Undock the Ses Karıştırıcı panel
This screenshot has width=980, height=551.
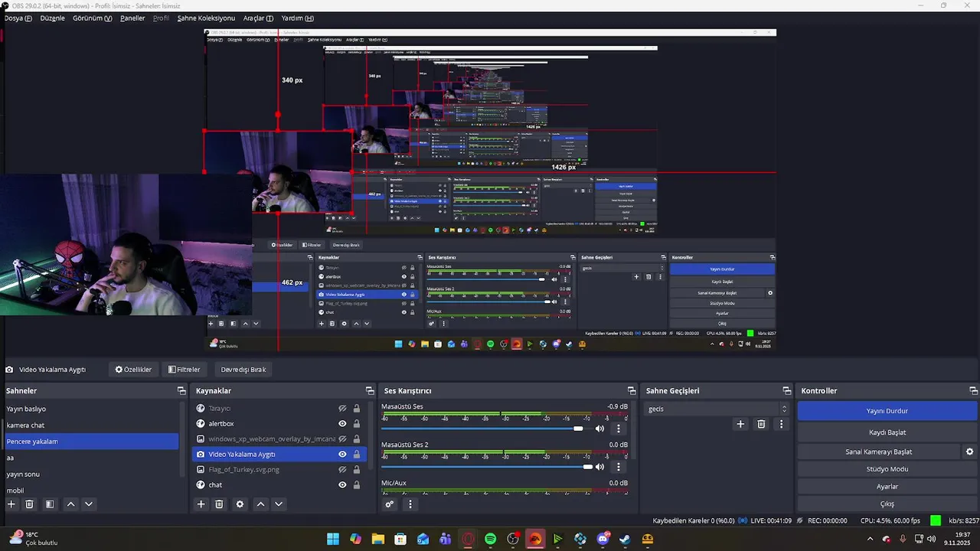click(x=632, y=391)
